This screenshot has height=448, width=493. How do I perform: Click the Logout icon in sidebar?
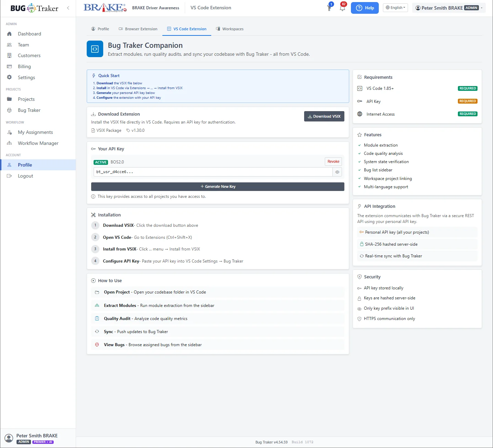click(x=9, y=176)
